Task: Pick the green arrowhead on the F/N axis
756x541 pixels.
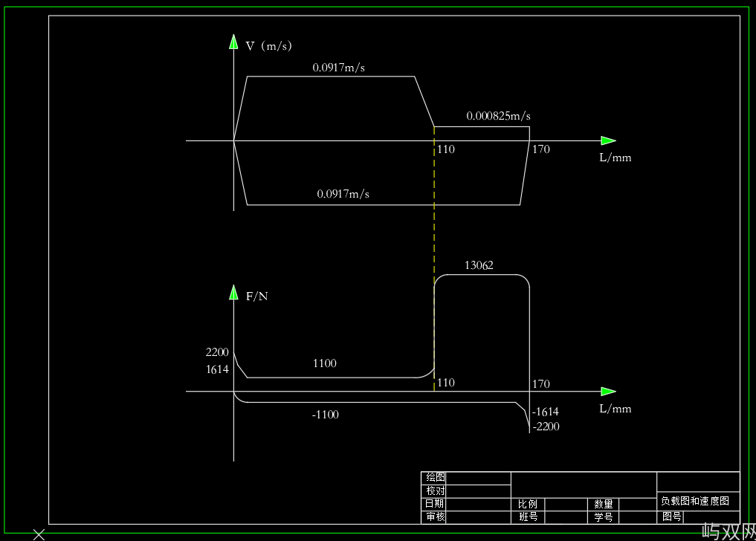Action: (x=234, y=292)
